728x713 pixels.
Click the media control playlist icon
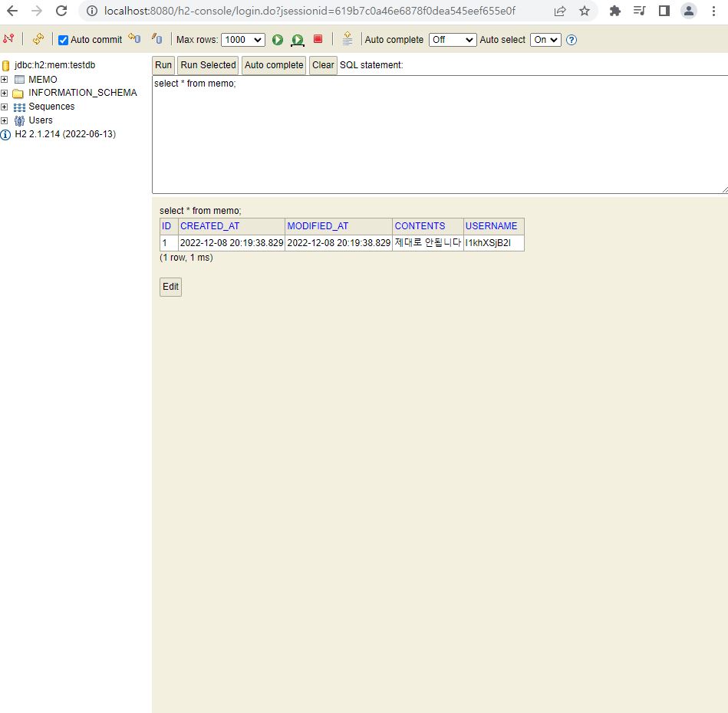point(639,11)
